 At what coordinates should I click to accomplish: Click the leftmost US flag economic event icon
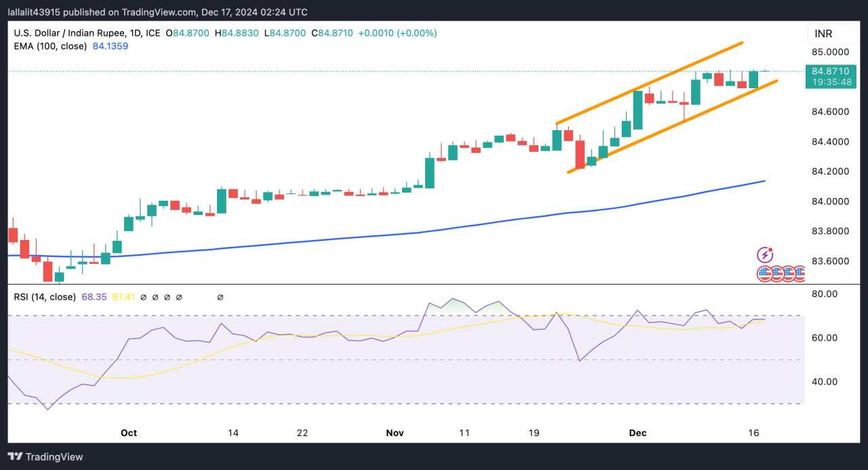coord(764,273)
